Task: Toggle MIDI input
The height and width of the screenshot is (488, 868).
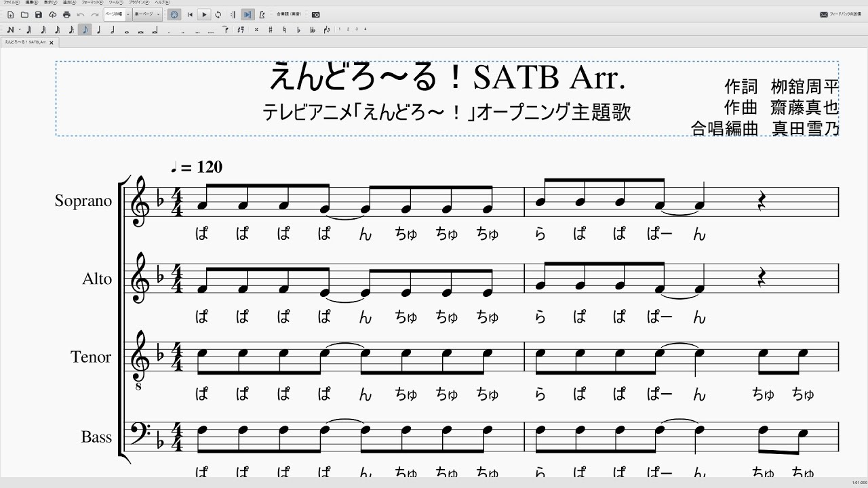Action: tap(174, 14)
